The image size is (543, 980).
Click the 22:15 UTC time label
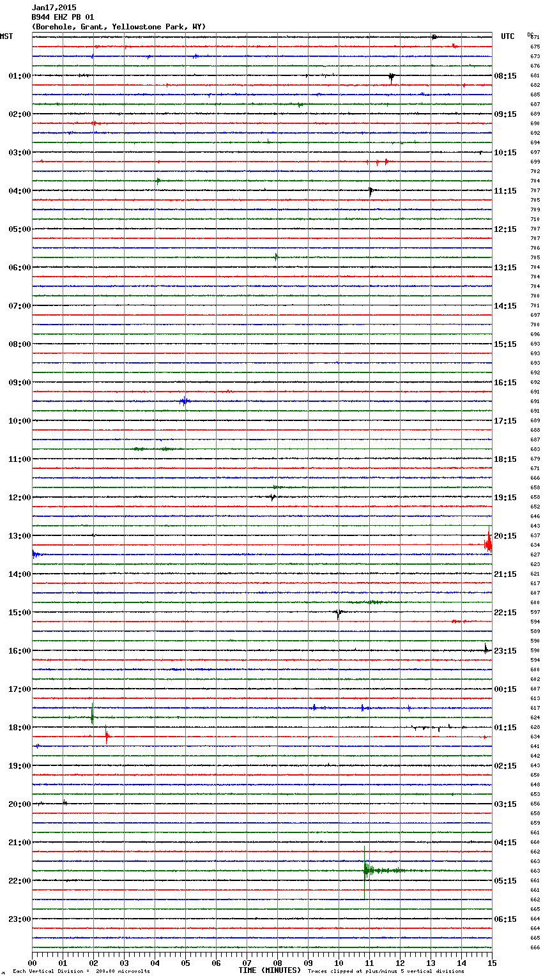pyautogui.click(x=505, y=612)
